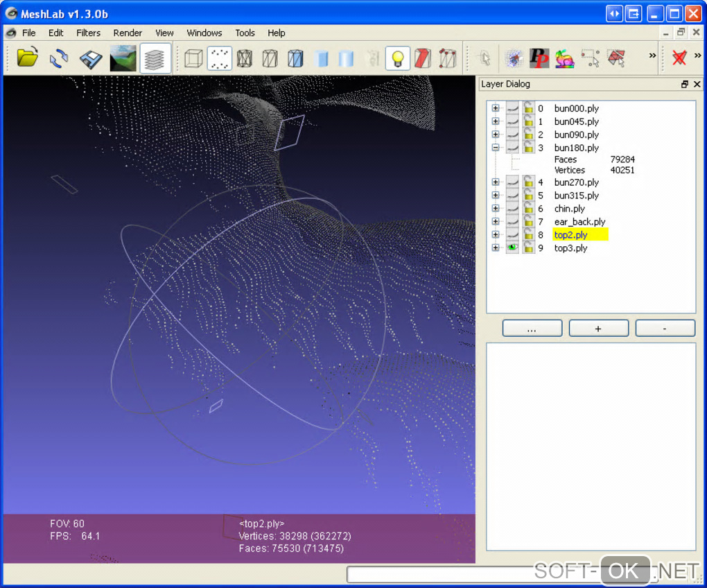707x588 pixels.
Task: Expand the bun045.ply layer details
Action: pos(495,121)
